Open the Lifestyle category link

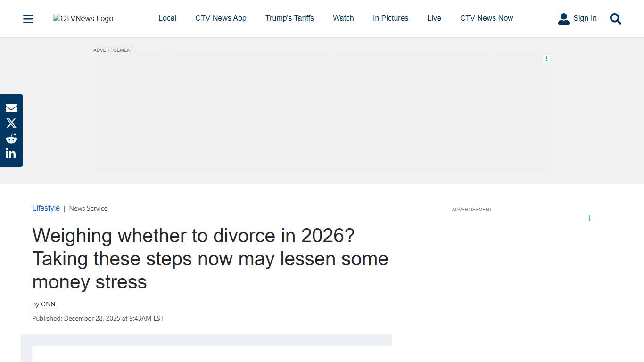pyautogui.click(x=46, y=208)
